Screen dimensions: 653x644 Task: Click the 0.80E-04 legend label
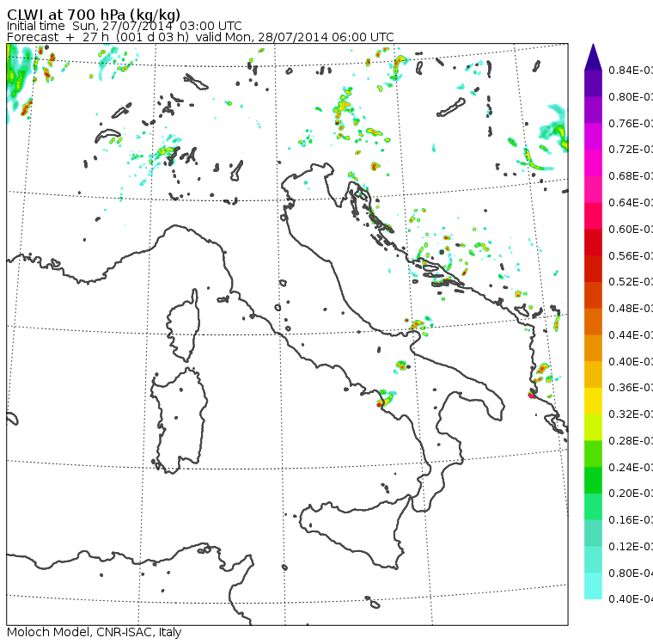click(631, 573)
